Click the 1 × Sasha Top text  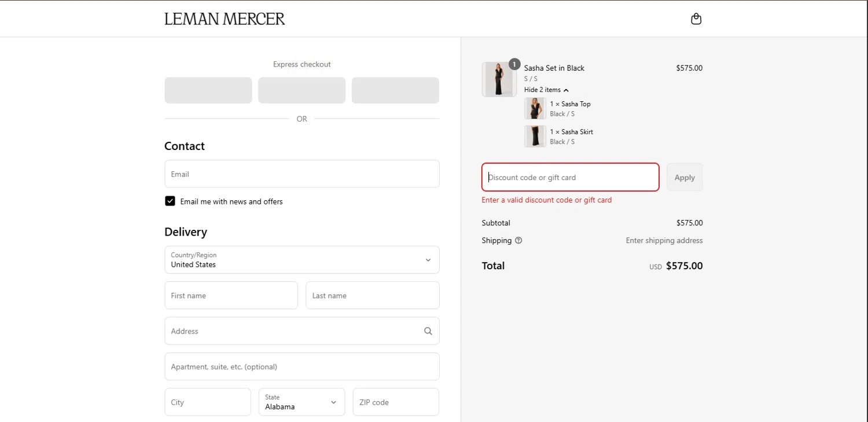click(x=571, y=104)
